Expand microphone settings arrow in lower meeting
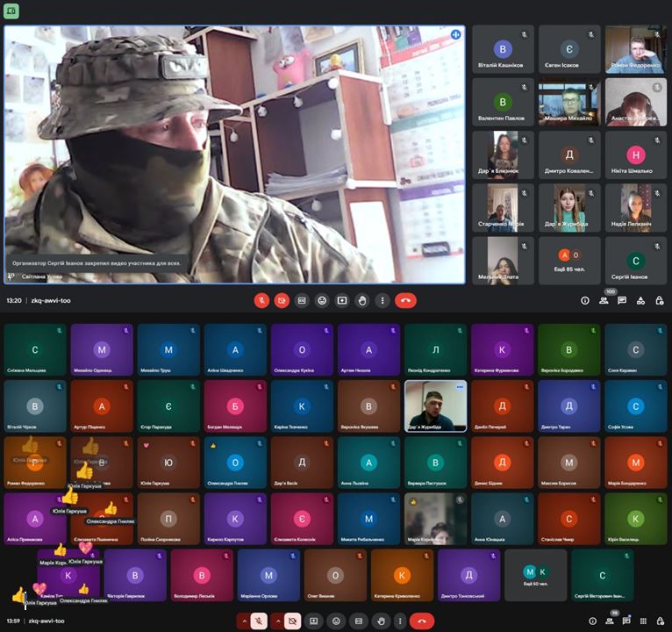The height and width of the screenshot is (632, 672). 242,621
